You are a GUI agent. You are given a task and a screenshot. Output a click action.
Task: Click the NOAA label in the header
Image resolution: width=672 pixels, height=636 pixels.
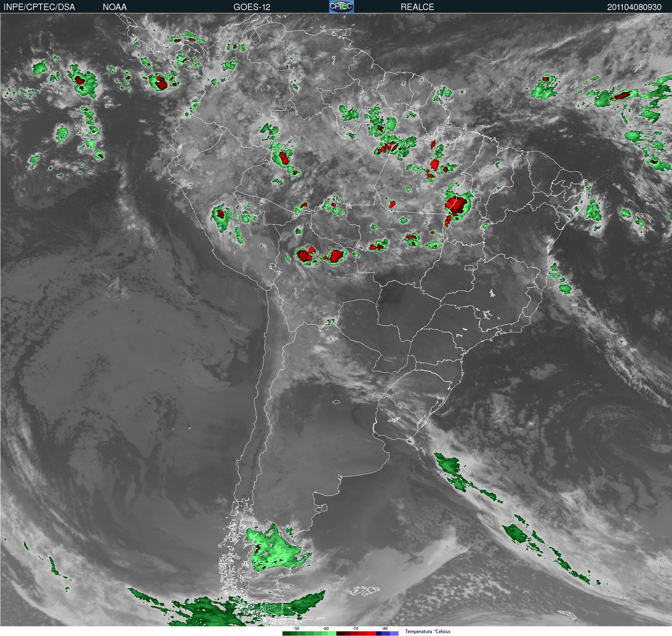(x=115, y=7)
